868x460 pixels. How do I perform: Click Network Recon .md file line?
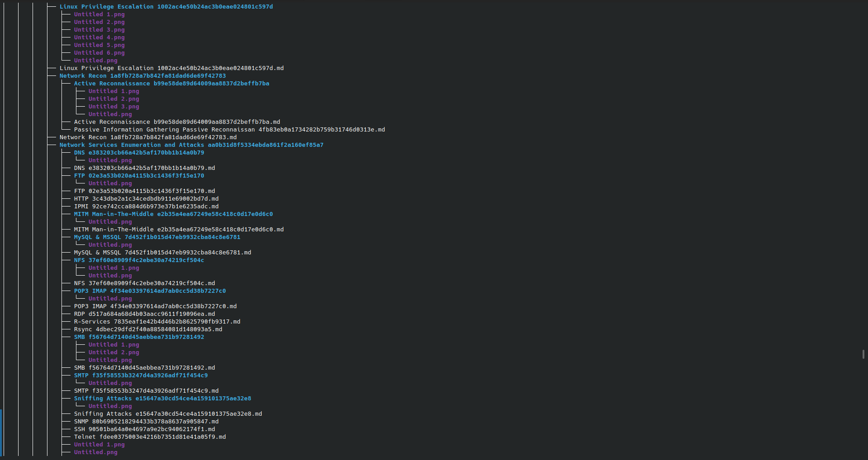(x=148, y=137)
